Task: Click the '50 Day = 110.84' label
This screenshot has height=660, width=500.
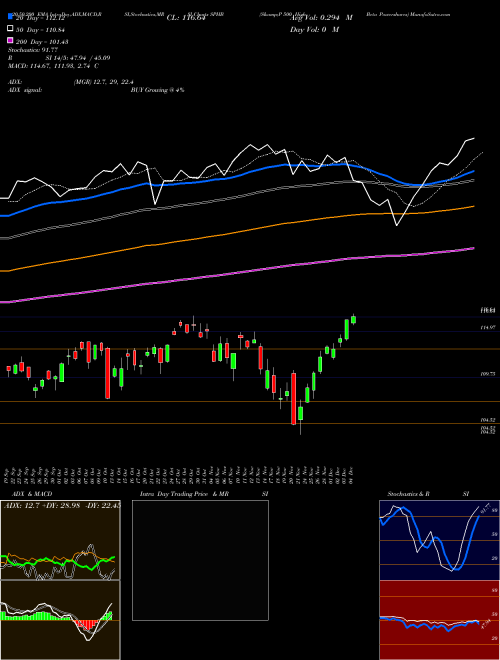Action: pyautogui.click(x=42, y=30)
